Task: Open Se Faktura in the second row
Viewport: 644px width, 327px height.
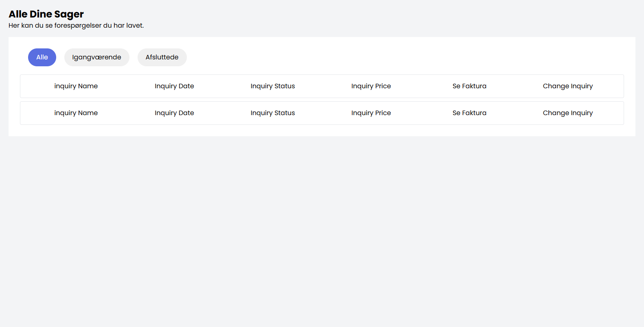Action: 469,113
